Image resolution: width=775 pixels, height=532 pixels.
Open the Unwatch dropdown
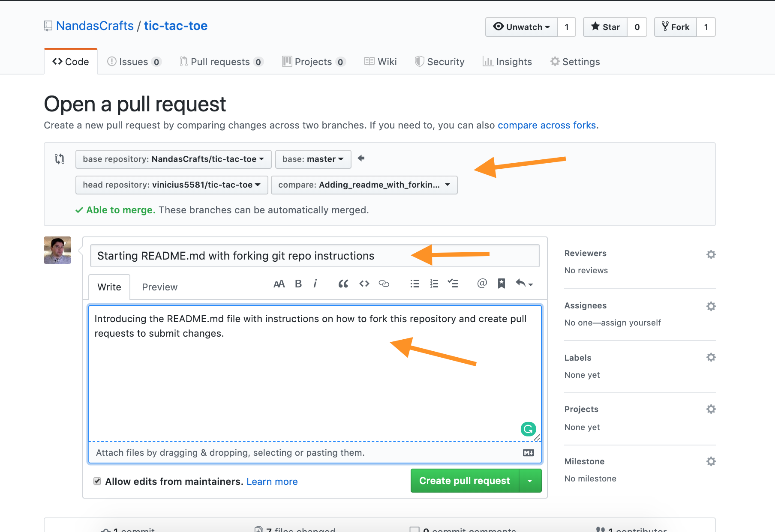522,27
